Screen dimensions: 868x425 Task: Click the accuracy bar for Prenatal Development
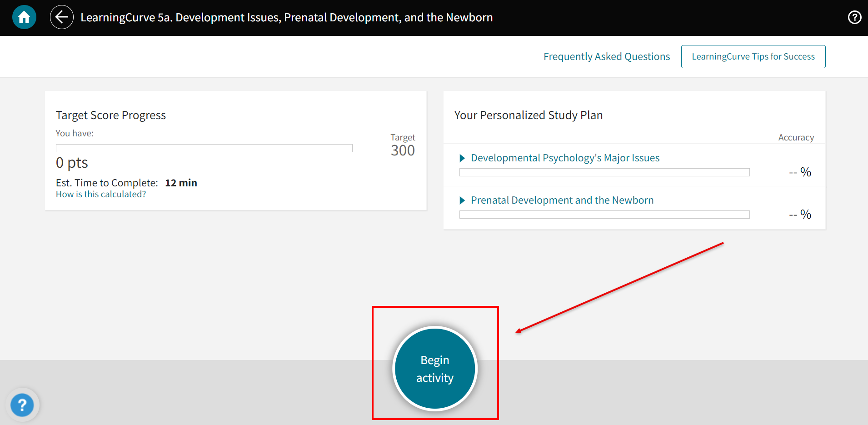pos(604,214)
